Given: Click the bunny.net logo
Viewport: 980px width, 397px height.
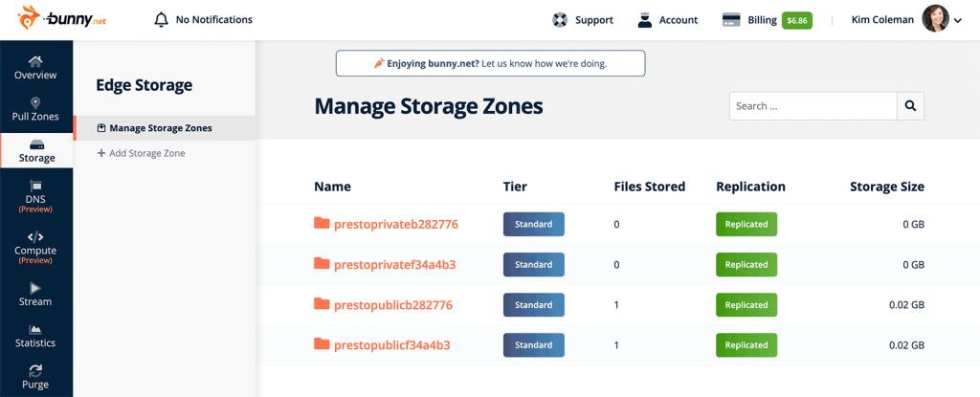Looking at the screenshot, I should point(62,19).
